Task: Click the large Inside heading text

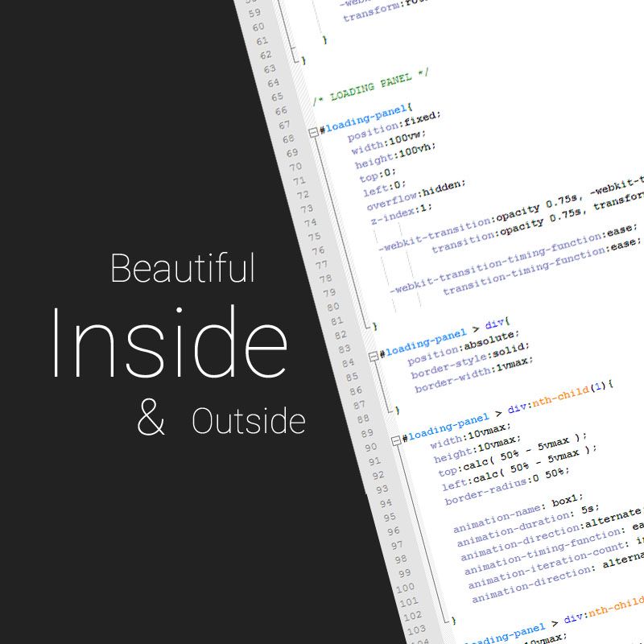Action: [170, 341]
